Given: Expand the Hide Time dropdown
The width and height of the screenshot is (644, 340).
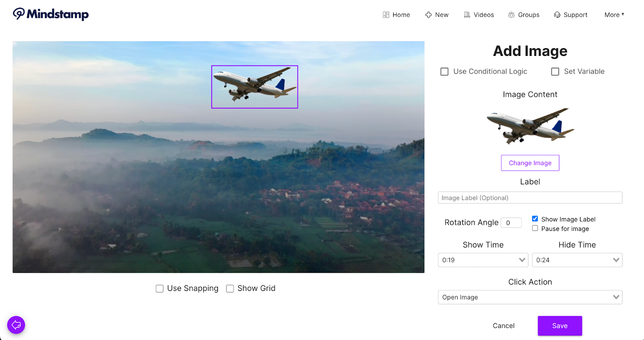Looking at the screenshot, I should click(x=577, y=260).
